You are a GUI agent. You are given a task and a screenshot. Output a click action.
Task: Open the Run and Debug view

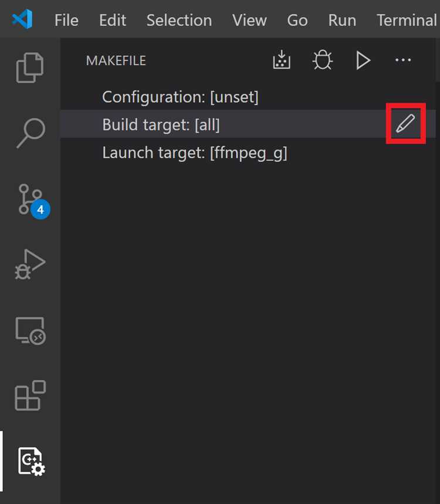point(29,265)
